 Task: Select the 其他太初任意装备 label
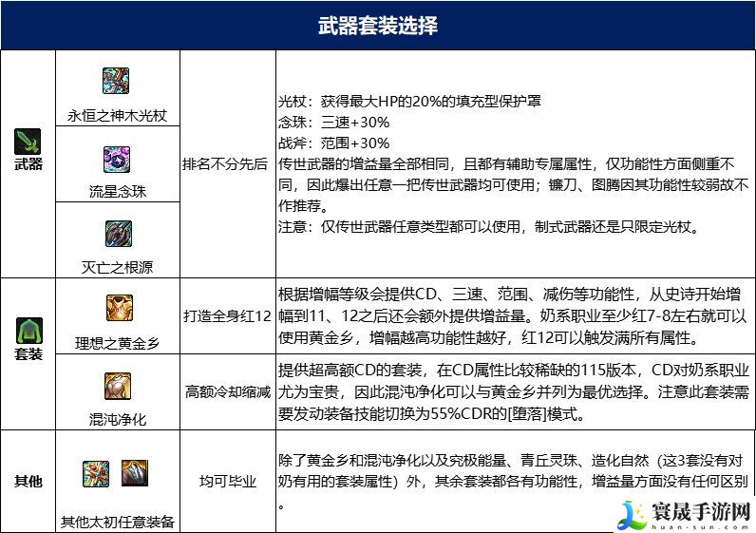(117, 522)
